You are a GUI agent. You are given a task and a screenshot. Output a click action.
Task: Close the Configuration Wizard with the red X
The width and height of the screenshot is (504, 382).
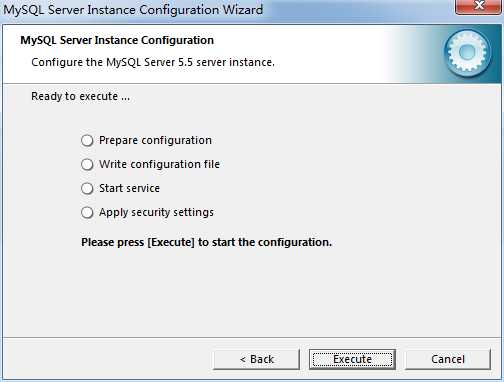point(479,7)
